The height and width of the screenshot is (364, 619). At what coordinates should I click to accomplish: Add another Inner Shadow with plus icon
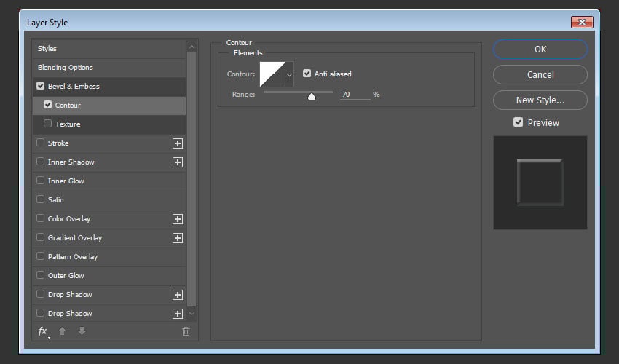pyautogui.click(x=177, y=162)
